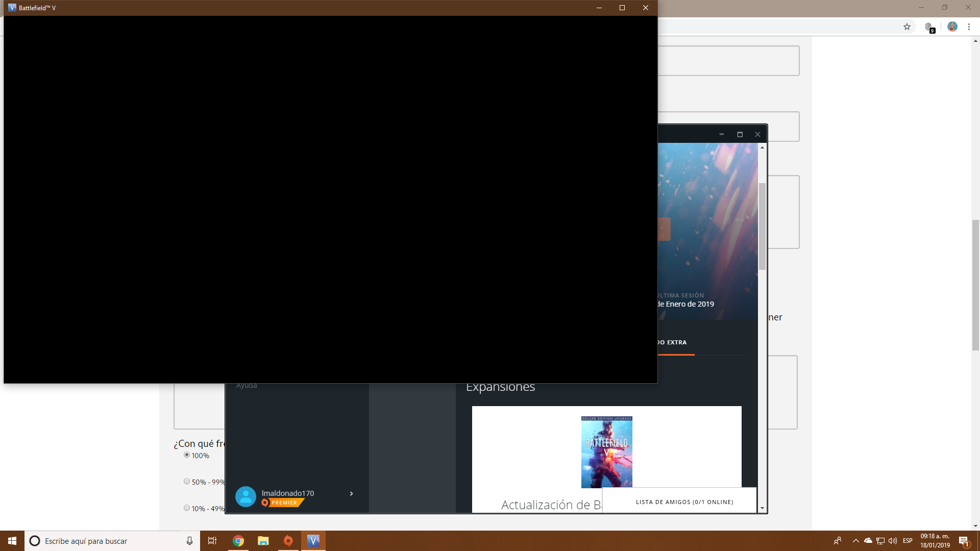Open the Chrome extension icon with badge

929,28
